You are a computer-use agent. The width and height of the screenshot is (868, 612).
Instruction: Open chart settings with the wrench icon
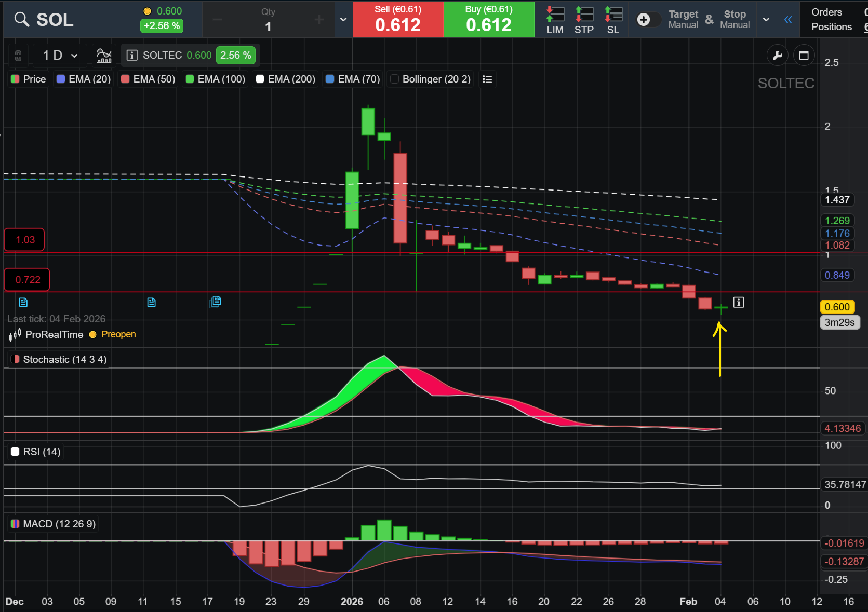point(778,56)
